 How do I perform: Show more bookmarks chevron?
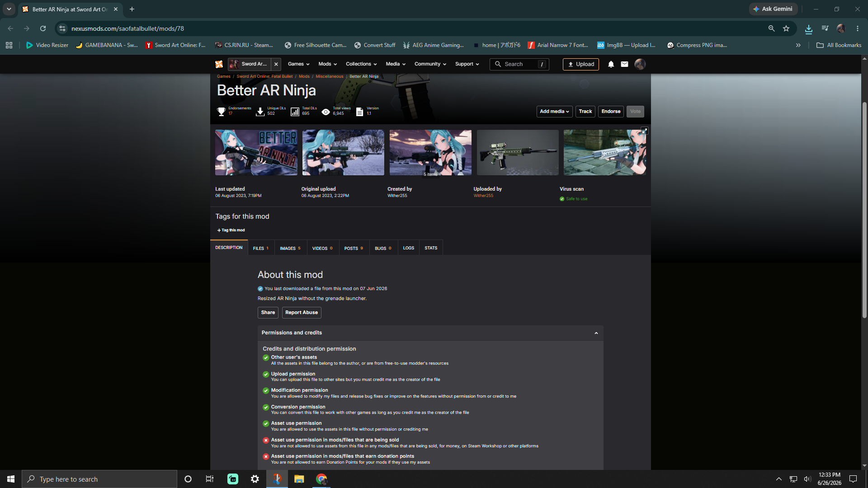pyautogui.click(x=798, y=45)
